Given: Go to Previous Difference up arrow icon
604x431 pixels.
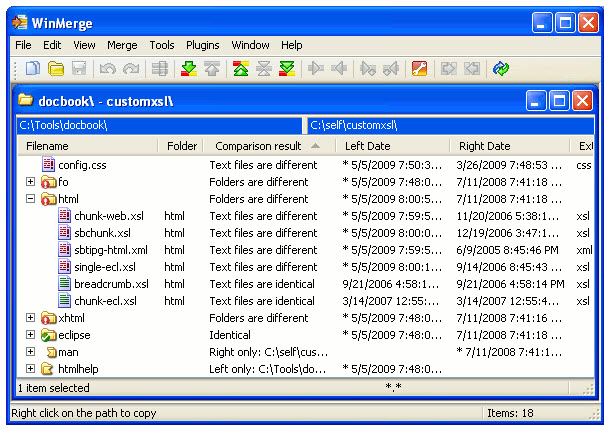Looking at the screenshot, I should (x=212, y=69).
